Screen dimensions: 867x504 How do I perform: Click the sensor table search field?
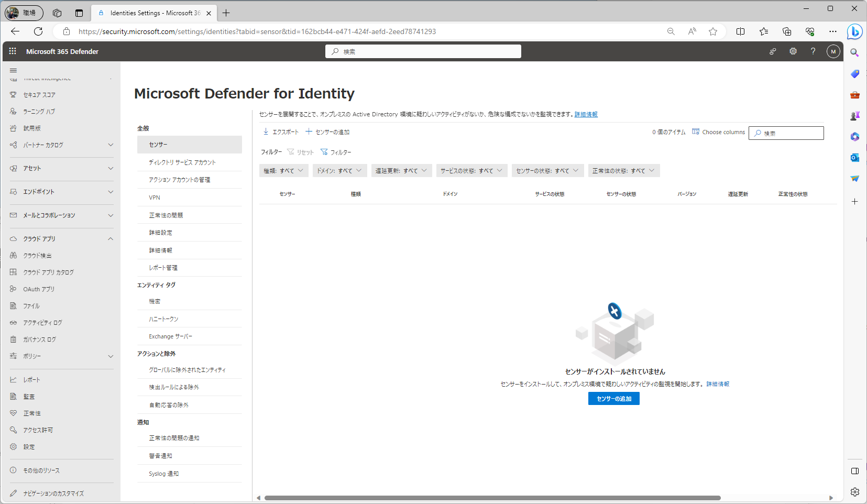click(x=786, y=133)
